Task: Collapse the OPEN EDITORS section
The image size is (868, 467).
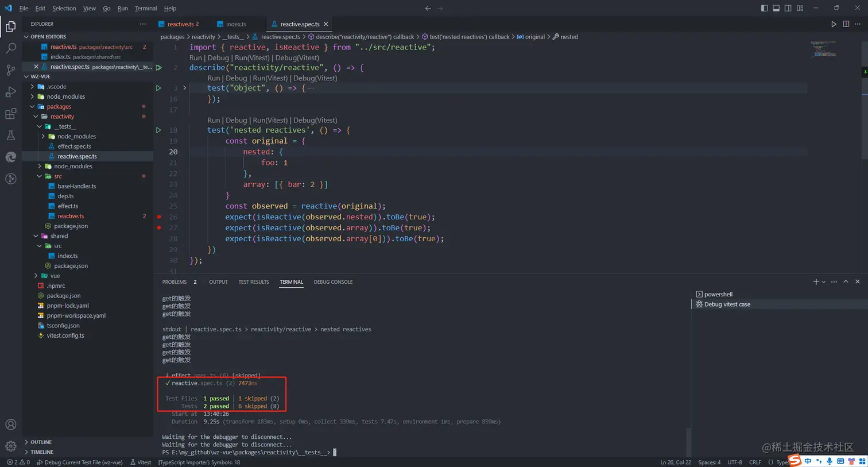Action: click(x=26, y=37)
